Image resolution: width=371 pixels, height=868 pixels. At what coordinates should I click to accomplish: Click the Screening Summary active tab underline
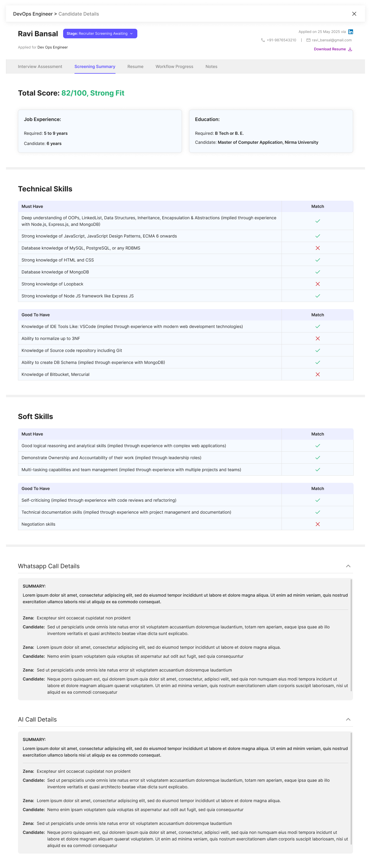(95, 72)
